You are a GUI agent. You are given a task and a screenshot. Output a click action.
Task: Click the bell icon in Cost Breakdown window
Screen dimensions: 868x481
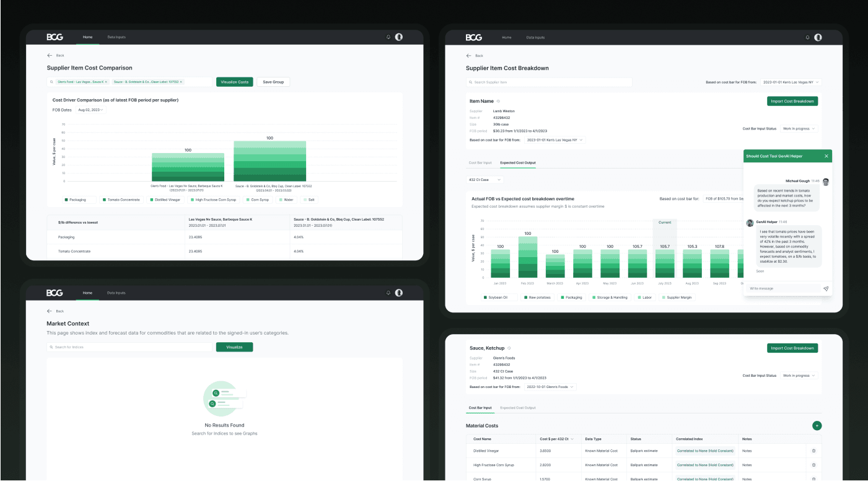tap(807, 37)
